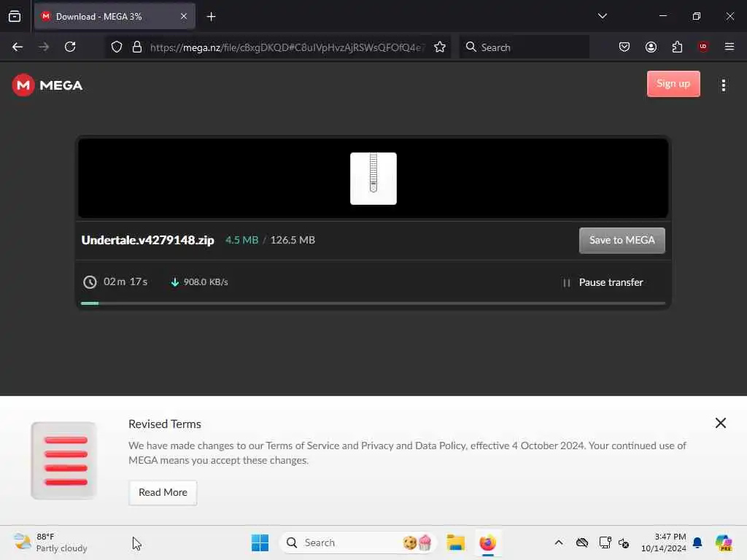Click the network display tray icon
747x560 pixels.
pos(605,542)
